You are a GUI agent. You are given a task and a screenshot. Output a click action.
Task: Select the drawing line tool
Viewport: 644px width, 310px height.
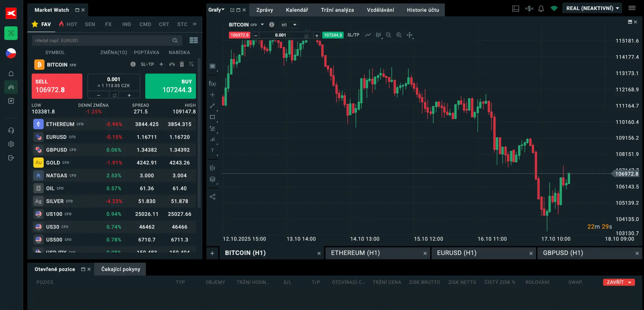[213, 106]
